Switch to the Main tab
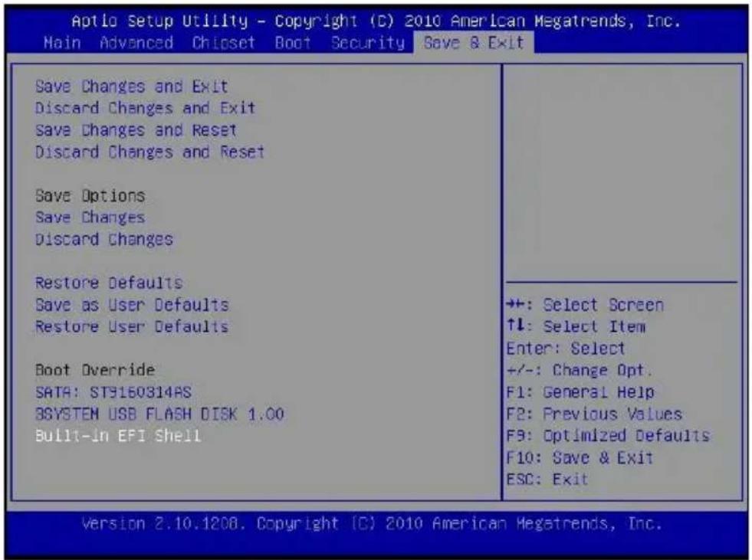Image resolution: width=752 pixels, height=560 pixels. point(62,43)
